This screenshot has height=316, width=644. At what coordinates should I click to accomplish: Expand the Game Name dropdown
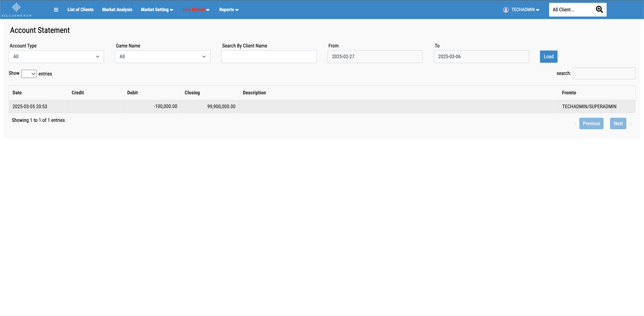[162, 56]
